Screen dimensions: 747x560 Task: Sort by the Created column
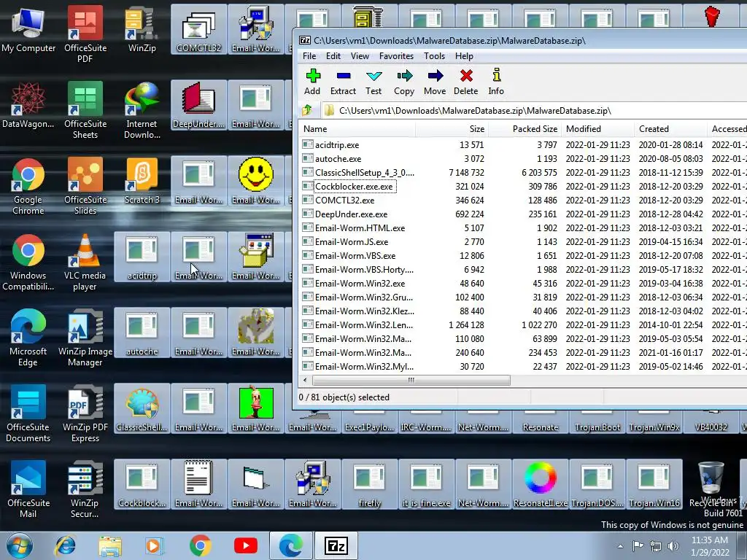pos(671,129)
